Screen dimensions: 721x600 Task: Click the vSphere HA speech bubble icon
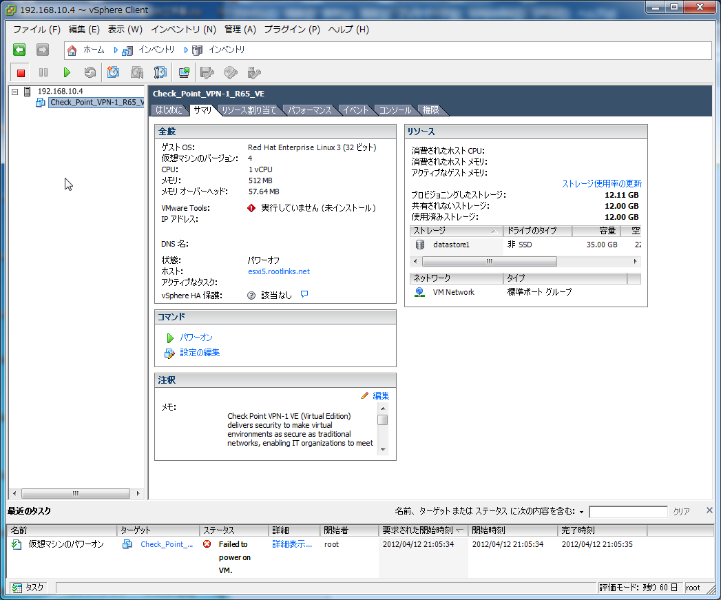(x=304, y=294)
